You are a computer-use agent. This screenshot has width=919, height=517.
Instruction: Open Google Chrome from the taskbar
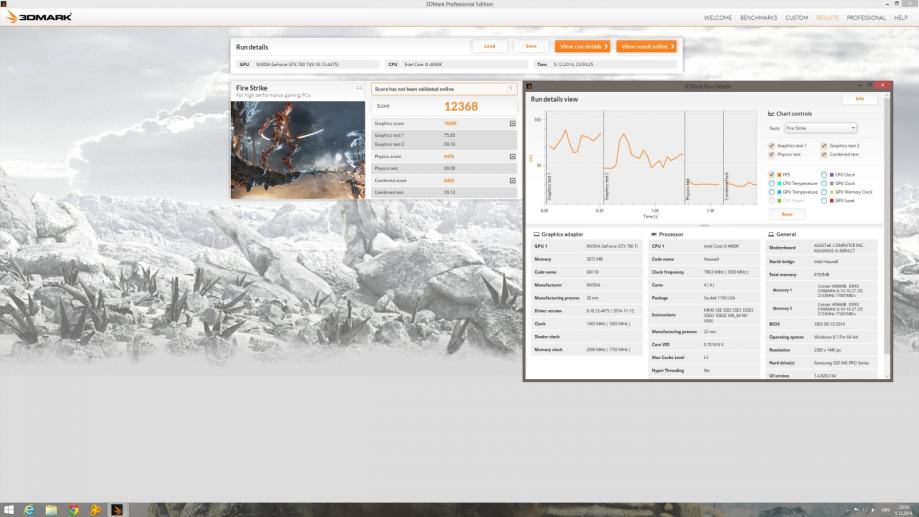click(73, 510)
